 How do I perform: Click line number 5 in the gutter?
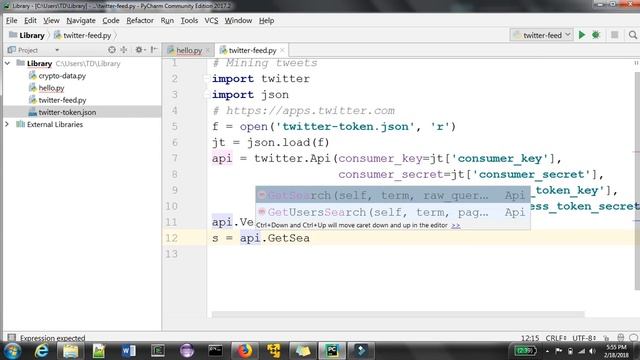(175, 127)
